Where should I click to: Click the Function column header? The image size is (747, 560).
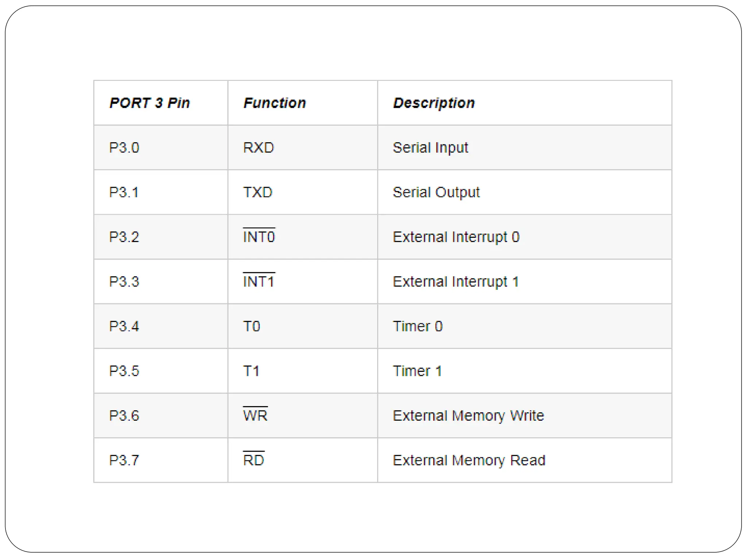(x=275, y=103)
